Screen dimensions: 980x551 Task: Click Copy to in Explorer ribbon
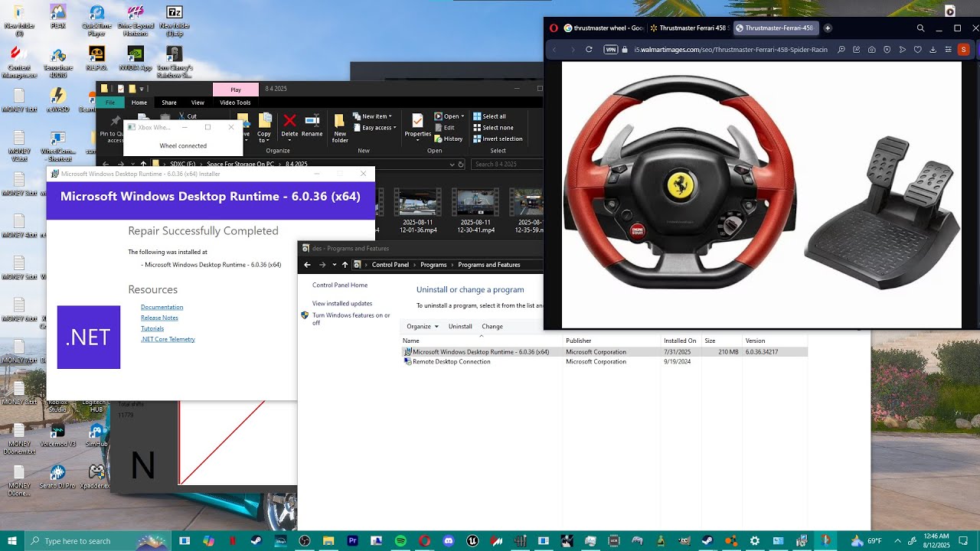point(265,129)
